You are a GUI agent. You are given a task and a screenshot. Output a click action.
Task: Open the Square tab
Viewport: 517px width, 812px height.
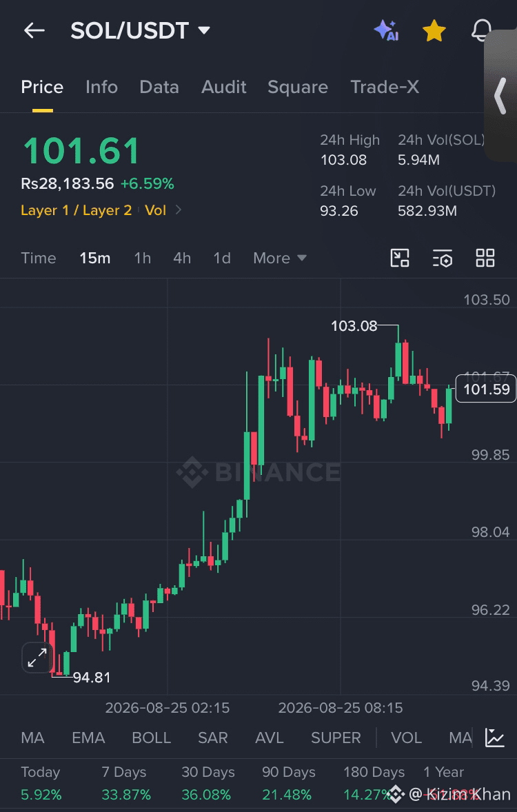click(298, 87)
